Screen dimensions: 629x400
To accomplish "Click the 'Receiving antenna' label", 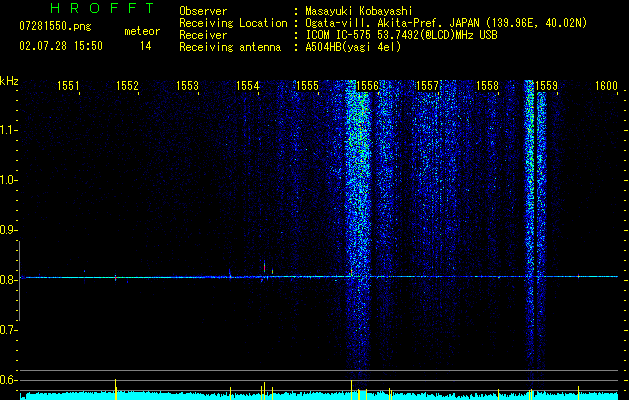I will pos(230,47).
